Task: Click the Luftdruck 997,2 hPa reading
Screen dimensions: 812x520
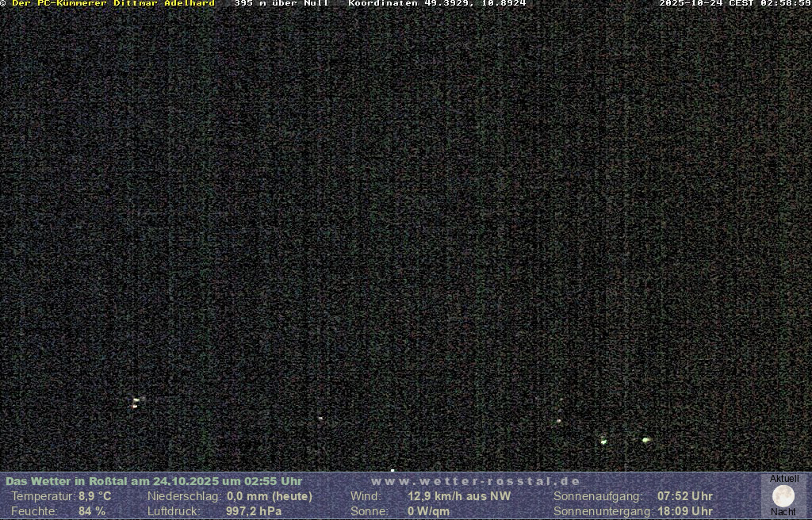Action: [x=254, y=511]
